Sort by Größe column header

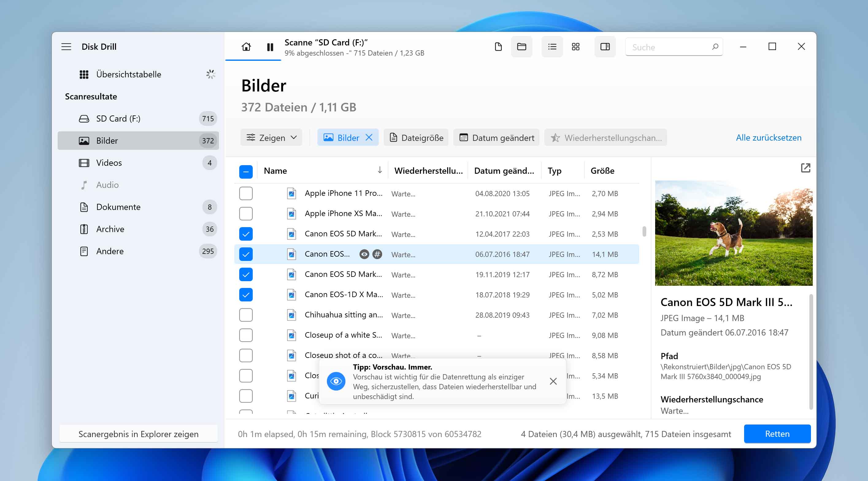(611, 171)
